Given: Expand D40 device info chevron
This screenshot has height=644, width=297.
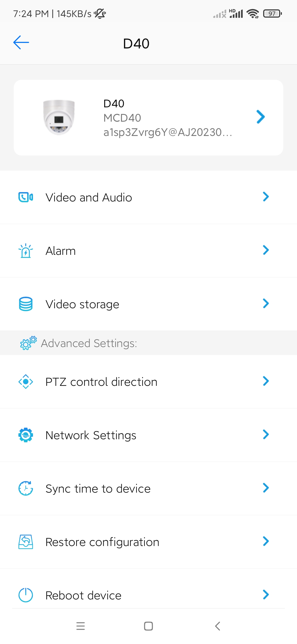Looking at the screenshot, I should tap(260, 117).
